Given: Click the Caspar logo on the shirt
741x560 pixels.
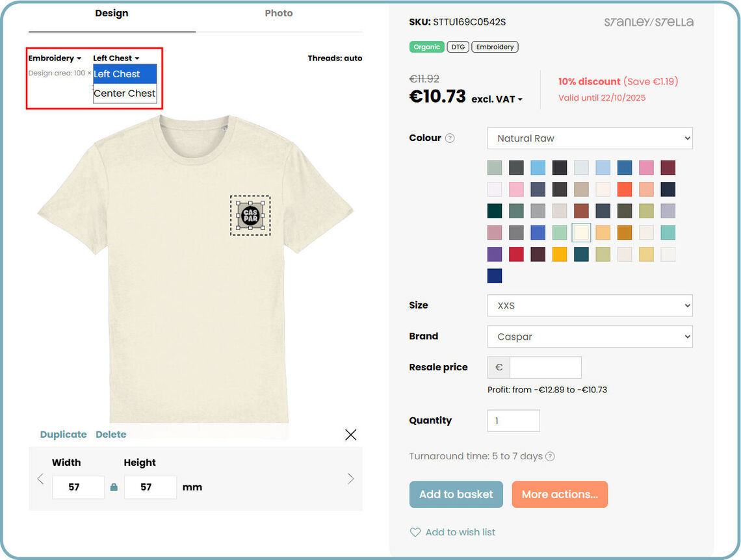Looking at the screenshot, I should pyautogui.click(x=250, y=215).
